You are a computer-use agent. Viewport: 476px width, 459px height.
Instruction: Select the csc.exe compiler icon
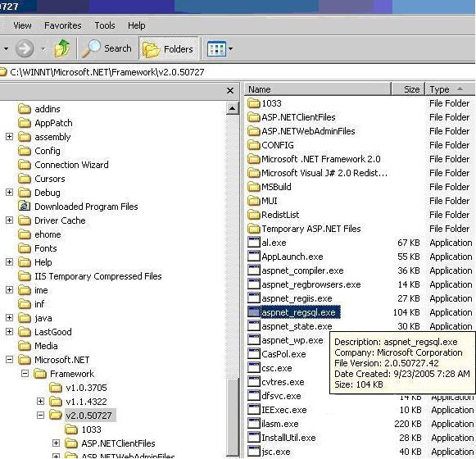[254, 368]
